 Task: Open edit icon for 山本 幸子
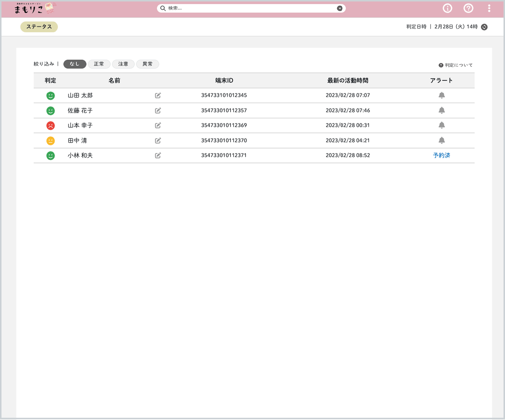click(x=158, y=125)
